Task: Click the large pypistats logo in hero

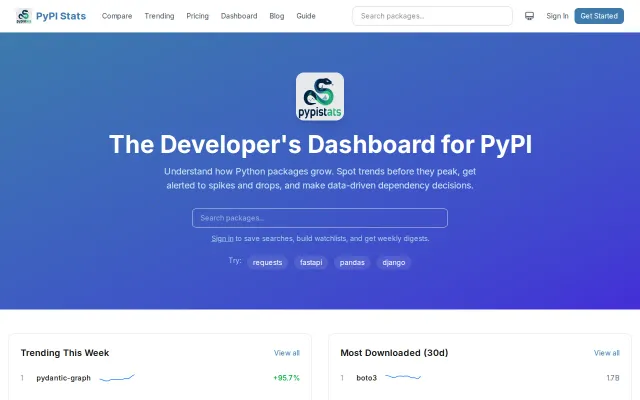Action: [x=320, y=96]
